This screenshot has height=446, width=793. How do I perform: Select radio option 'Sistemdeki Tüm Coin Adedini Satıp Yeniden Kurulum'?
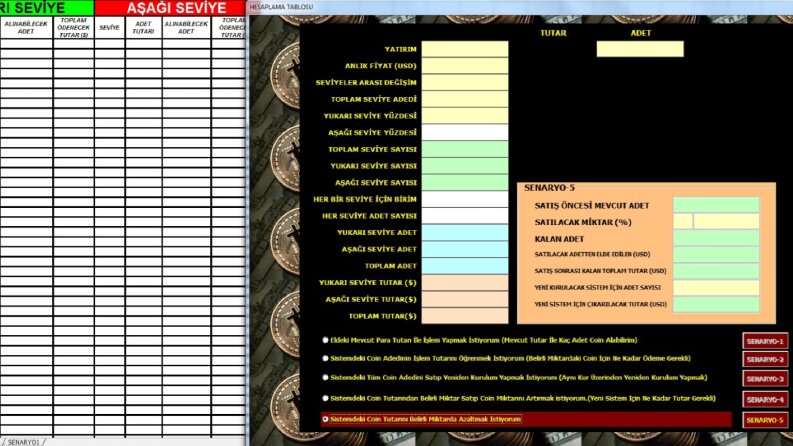click(x=325, y=378)
